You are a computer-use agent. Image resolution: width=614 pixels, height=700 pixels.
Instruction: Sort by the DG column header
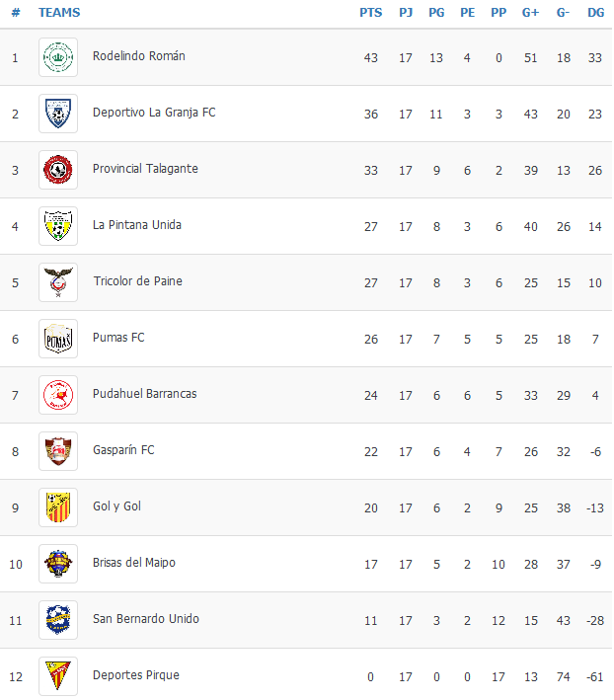point(595,13)
